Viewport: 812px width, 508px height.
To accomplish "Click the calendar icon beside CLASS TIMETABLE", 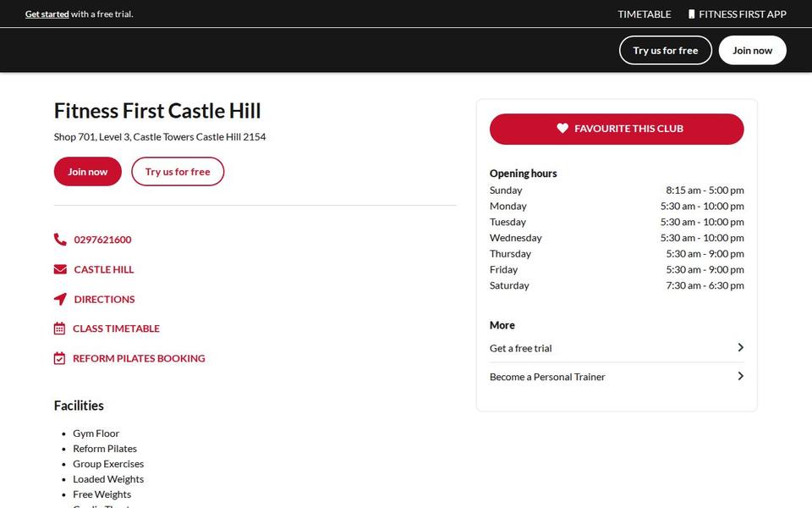I will [59, 329].
